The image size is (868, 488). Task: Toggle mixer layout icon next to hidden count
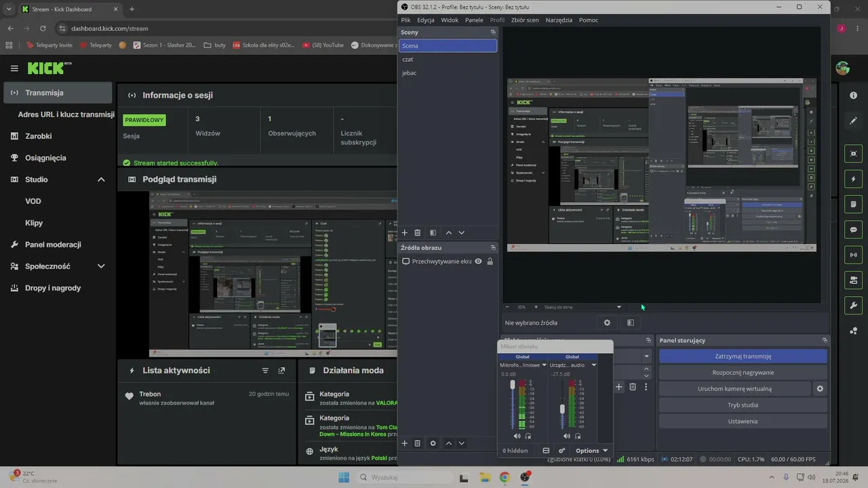click(x=547, y=451)
